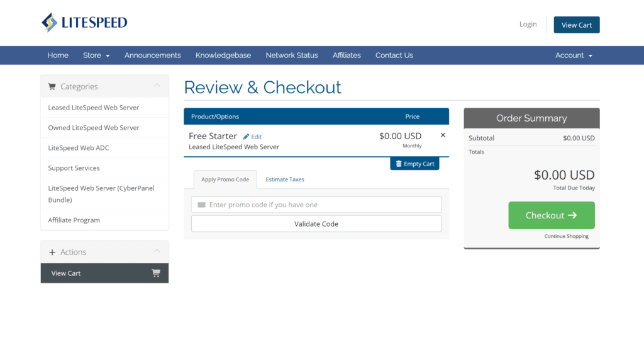Select Support Services category
Viewport: 644px width, 352px height.
point(104,167)
